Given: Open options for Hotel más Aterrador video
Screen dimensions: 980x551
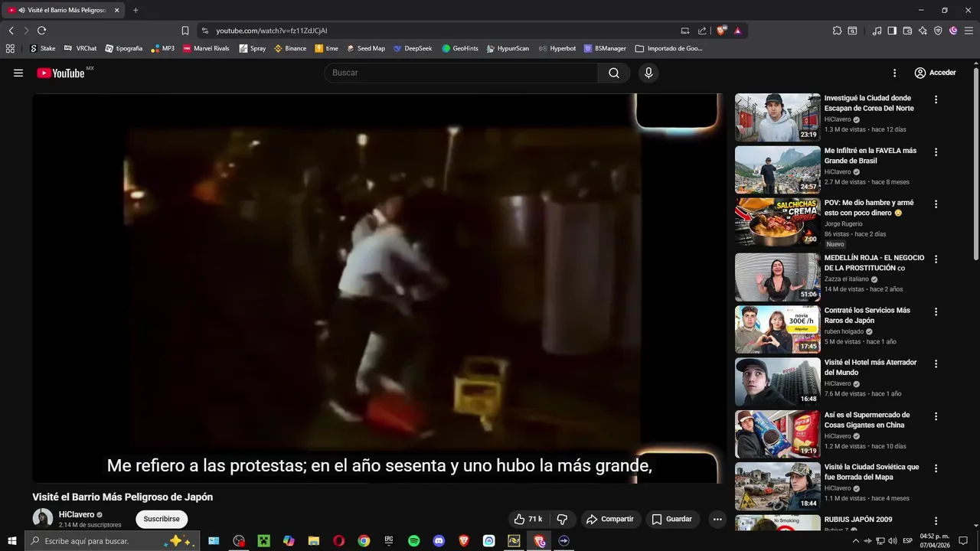Looking at the screenshot, I should click(936, 364).
